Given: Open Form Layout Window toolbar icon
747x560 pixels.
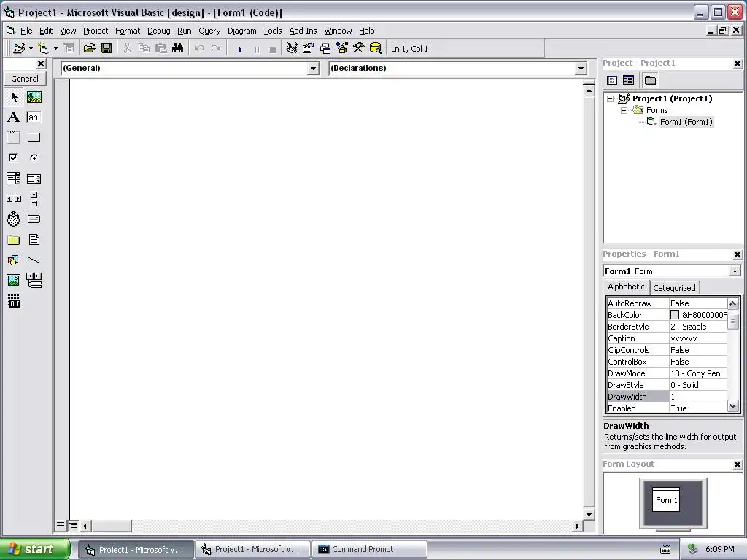Looking at the screenshot, I should click(325, 48).
